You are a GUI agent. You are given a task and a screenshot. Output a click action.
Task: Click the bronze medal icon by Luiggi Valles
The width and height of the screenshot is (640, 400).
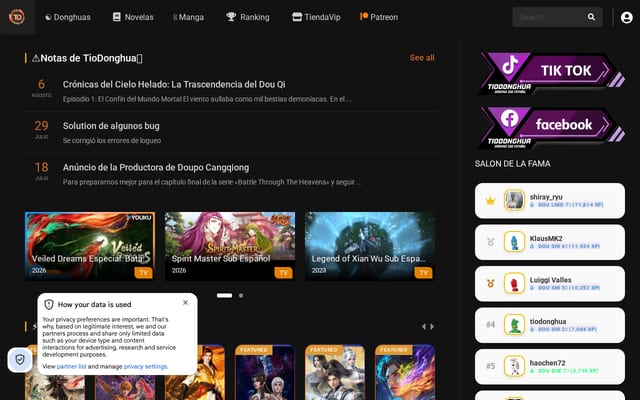[491, 284]
